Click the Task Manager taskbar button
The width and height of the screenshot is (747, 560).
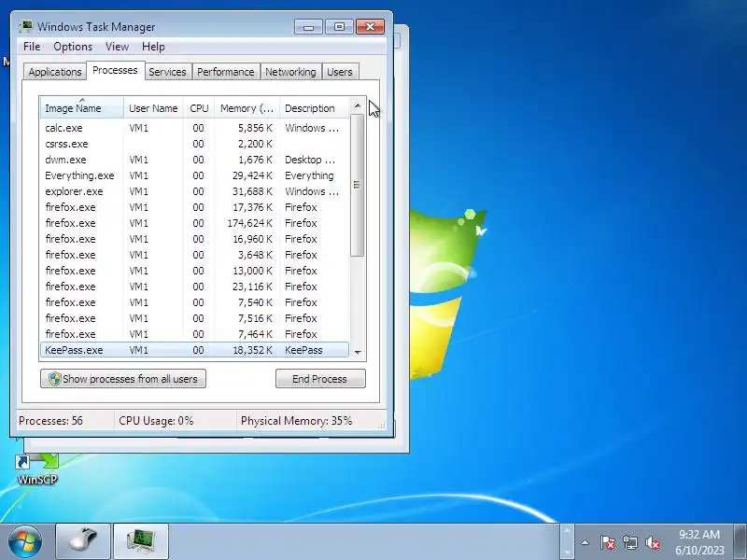(141, 541)
